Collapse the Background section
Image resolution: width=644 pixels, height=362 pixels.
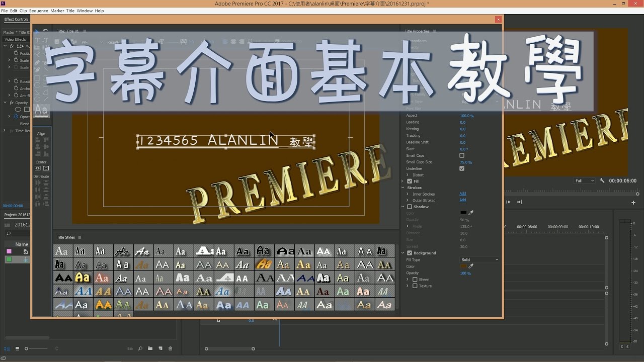click(403, 253)
